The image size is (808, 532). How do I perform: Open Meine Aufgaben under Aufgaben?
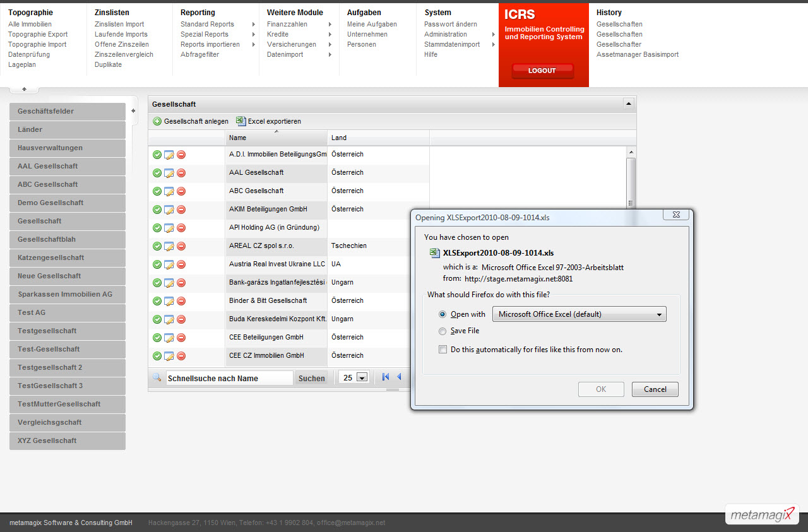coord(372,25)
